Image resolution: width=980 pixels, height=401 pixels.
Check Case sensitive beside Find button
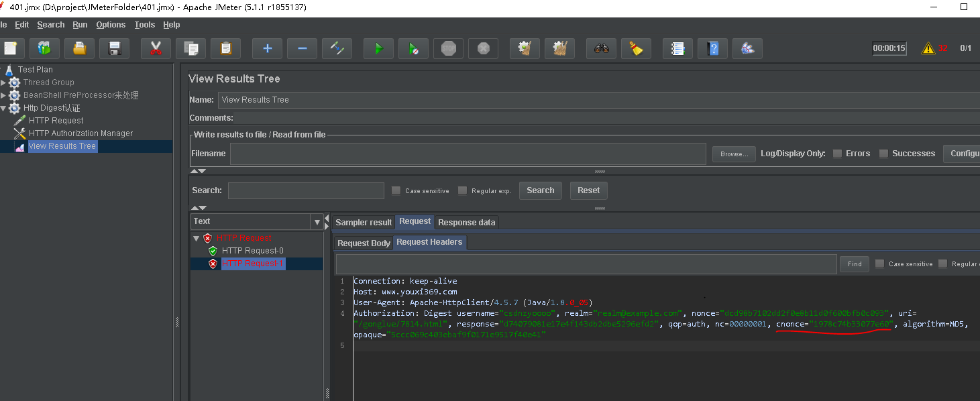pyautogui.click(x=879, y=264)
